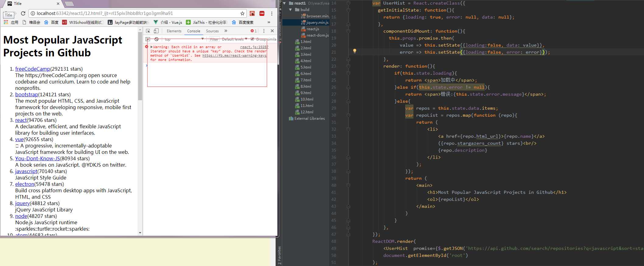Open the fb.me react-warning-keys link
The width and height of the screenshot is (644, 266).
pyautogui.click(x=234, y=55)
